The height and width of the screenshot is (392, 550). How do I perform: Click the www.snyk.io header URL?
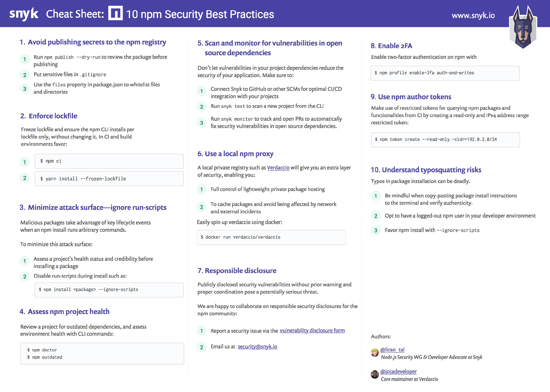tap(473, 15)
